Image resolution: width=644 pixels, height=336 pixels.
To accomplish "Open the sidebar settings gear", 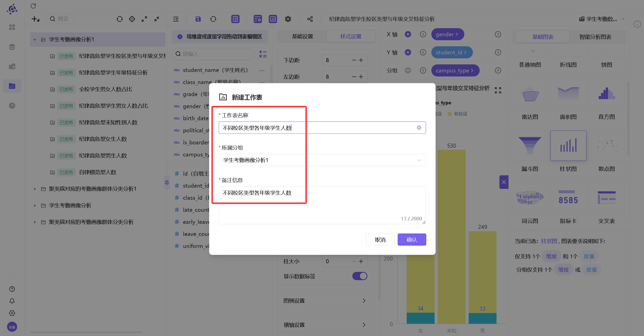I will tap(12, 313).
